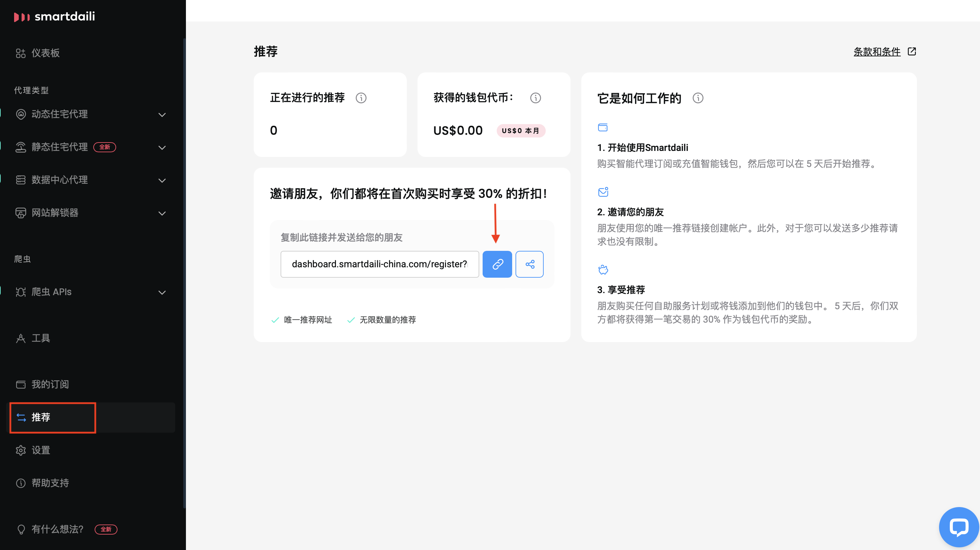Click the 0 ongoing referrals value
This screenshot has height=550, width=980.
click(x=274, y=130)
